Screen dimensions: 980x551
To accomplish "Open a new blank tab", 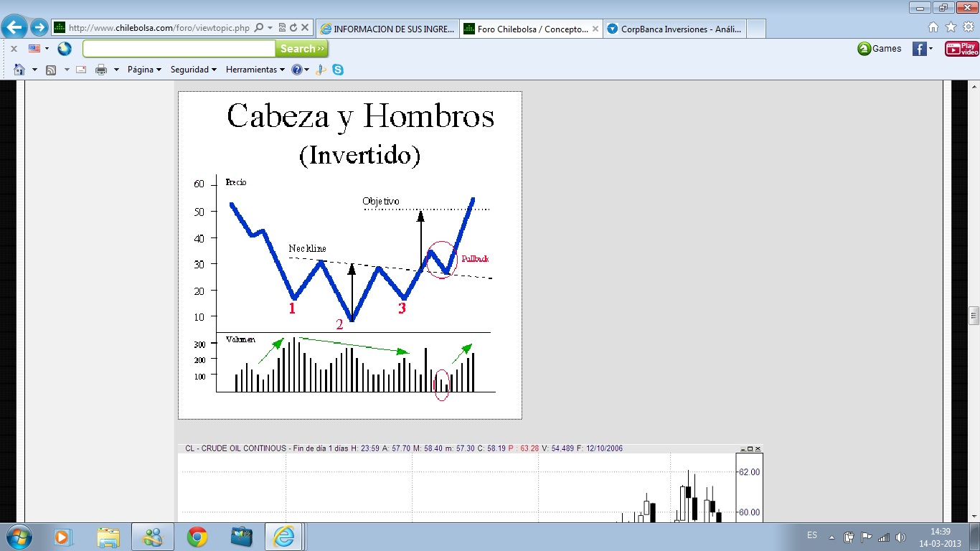I will click(756, 29).
